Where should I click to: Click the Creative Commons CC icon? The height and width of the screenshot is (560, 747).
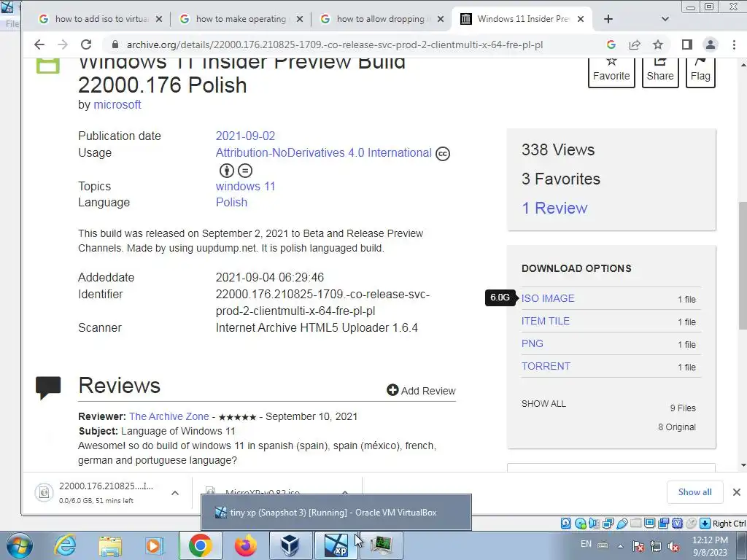(x=443, y=154)
